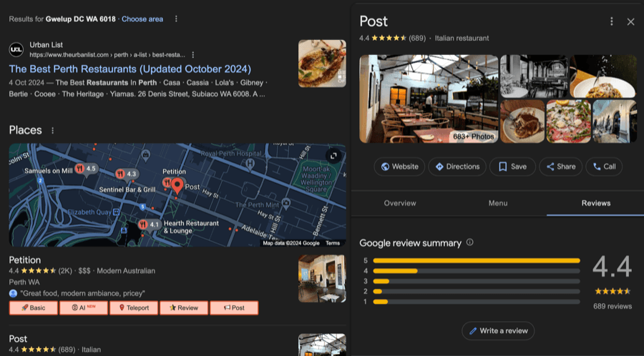Viewport: 644px width, 356px height.
Task: Open the search results options three-dot menu
Action: (177, 19)
